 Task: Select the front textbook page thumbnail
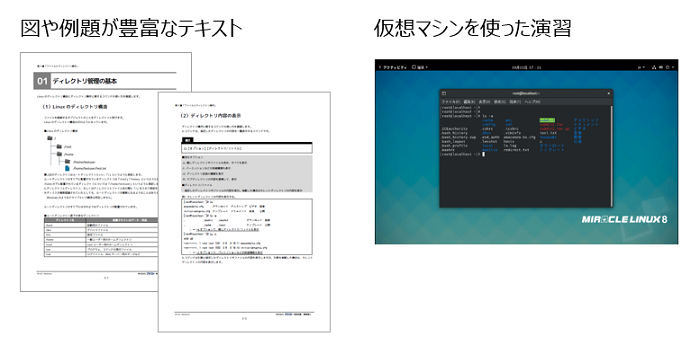[x=244, y=212]
